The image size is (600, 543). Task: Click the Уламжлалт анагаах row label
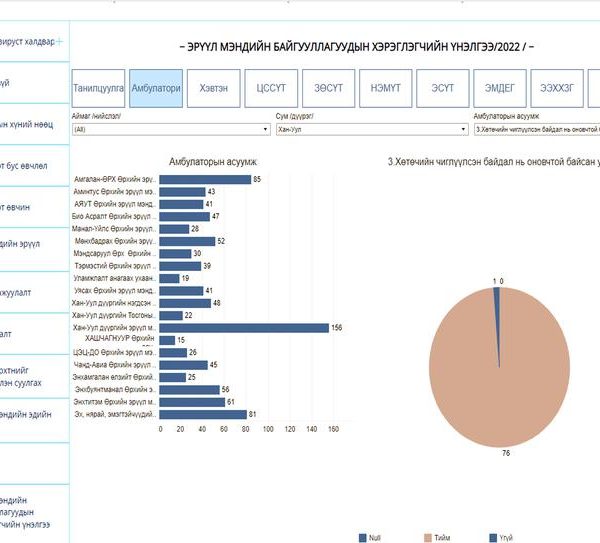pos(115,278)
